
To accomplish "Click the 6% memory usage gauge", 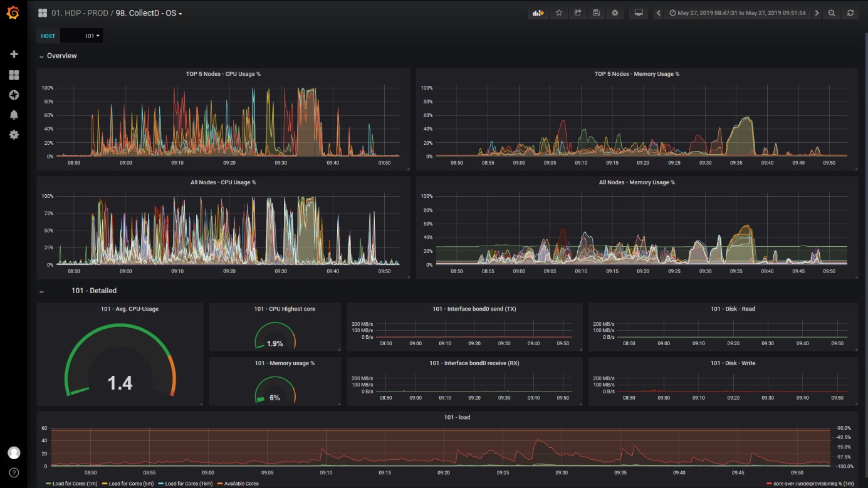I will pyautogui.click(x=275, y=398).
